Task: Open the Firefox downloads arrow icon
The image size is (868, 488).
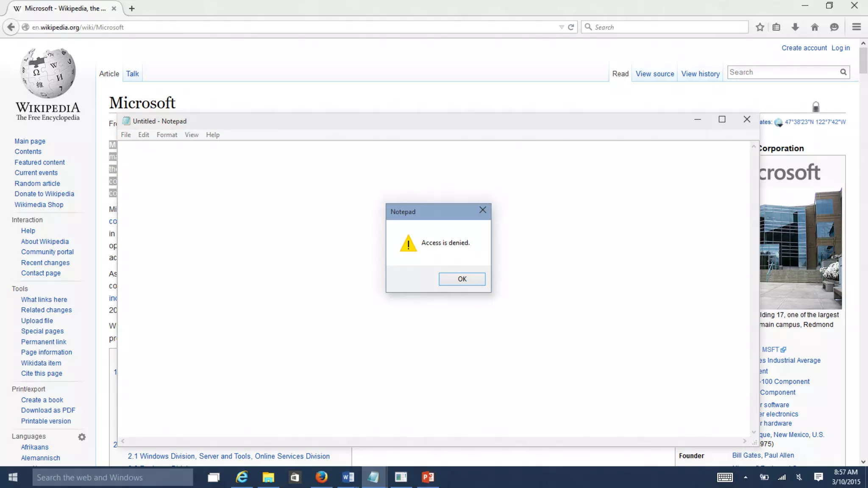Action: [795, 27]
